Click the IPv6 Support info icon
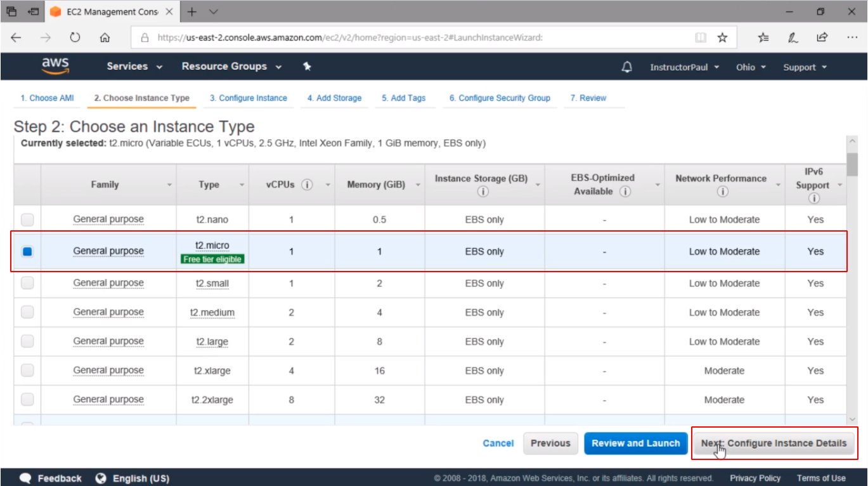Image resolution: width=868 pixels, height=486 pixels. 814,198
